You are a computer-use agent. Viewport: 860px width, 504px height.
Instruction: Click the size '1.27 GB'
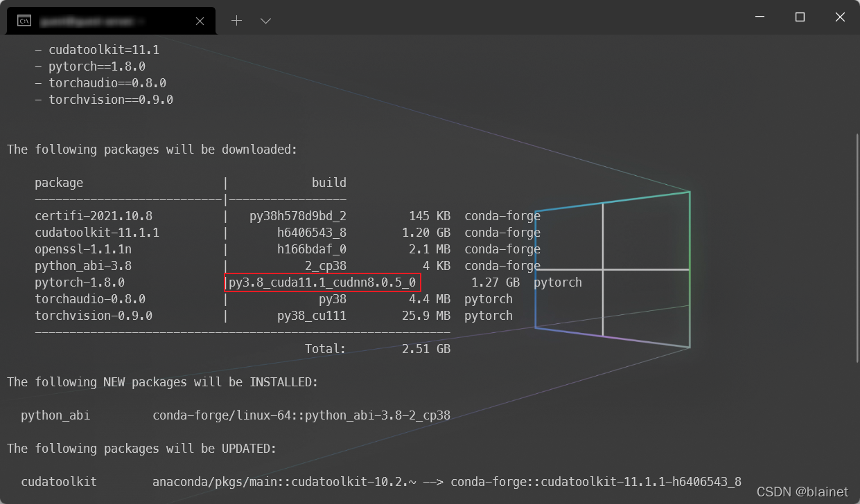pos(495,282)
